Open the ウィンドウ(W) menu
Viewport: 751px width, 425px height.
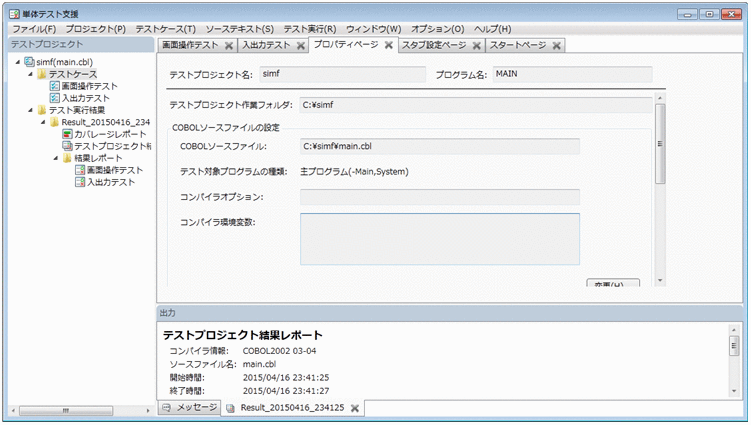pos(374,29)
